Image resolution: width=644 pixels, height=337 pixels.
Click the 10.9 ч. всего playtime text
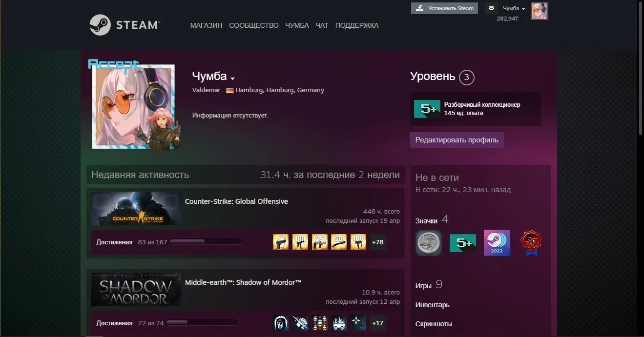(381, 293)
